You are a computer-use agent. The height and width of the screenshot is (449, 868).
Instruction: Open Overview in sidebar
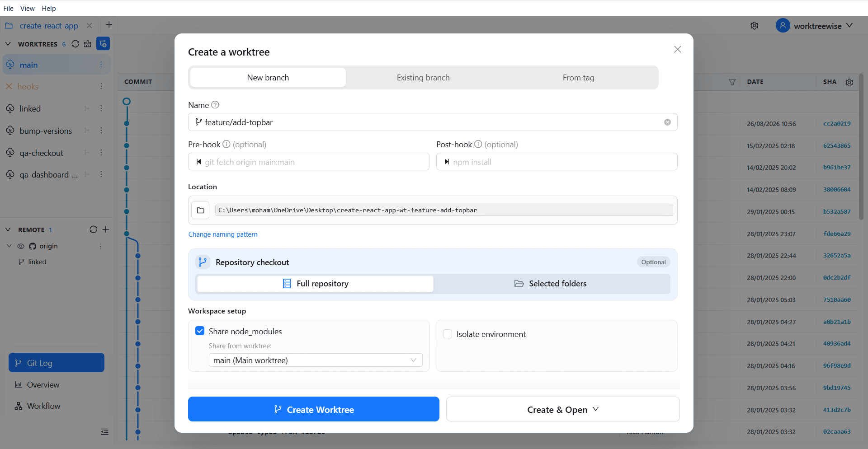(x=43, y=385)
